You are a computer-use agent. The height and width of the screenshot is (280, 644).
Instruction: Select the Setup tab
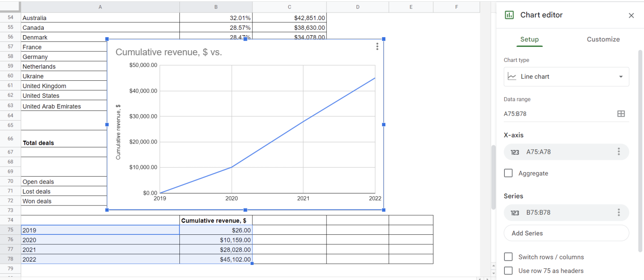[x=530, y=39]
